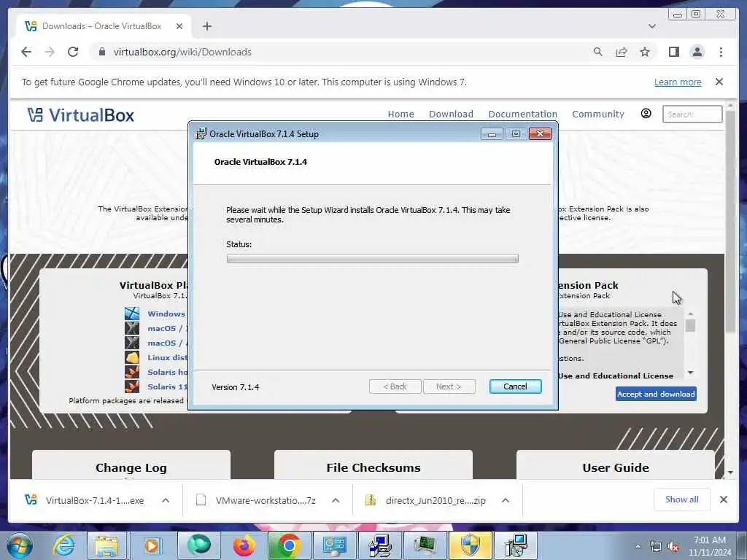Close the Downloads – Oracle VirtualBox tab
The height and width of the screenshot is (560, 747).
(179, 26)
